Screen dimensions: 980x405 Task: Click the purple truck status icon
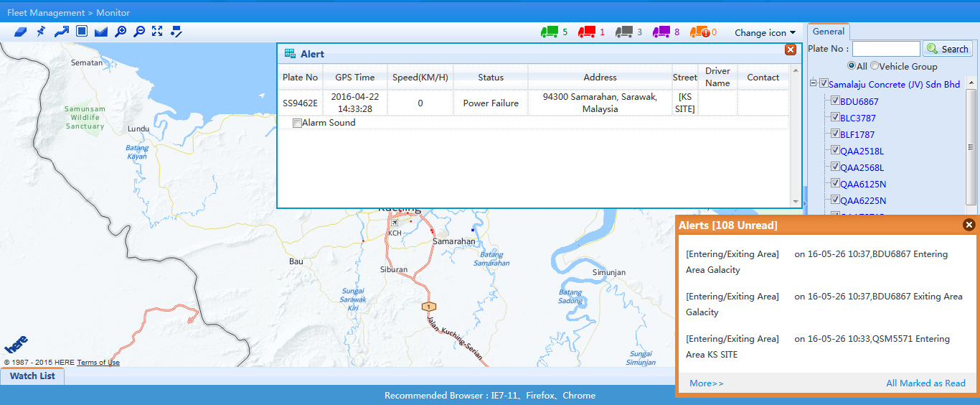pos(661,32)
